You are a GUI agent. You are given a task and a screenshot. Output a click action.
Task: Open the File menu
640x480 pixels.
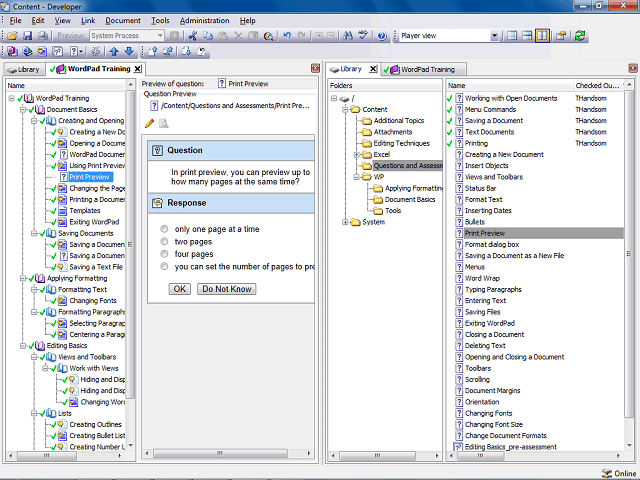[x=16, y=20]
